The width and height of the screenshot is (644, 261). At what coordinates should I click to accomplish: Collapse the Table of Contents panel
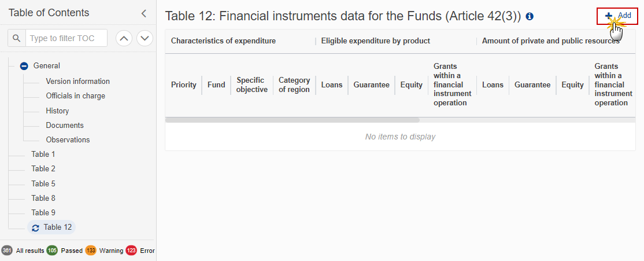pos(143,13)
